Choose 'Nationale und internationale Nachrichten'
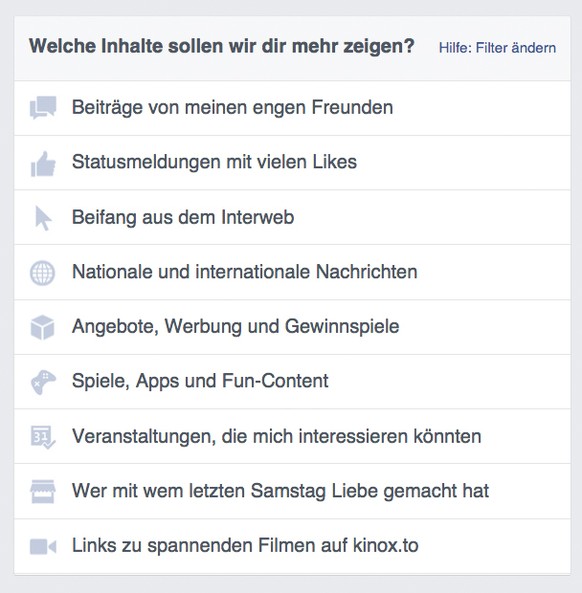The image size is (582, 593). [292, 272]
